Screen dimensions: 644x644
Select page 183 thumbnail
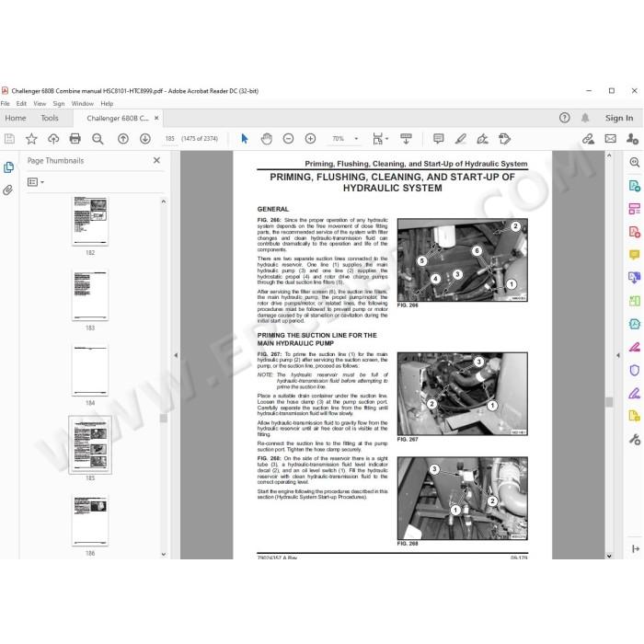(90, 295)
